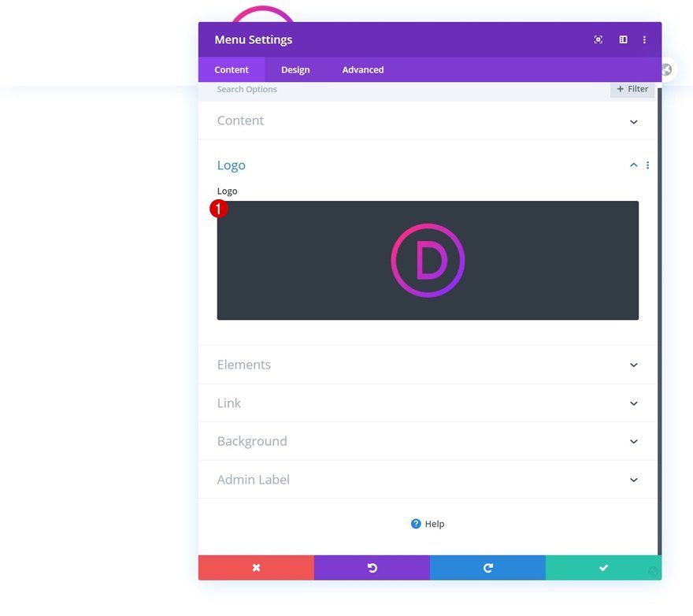Expand the Link section
Viewport: 693px width, 616px height.
pyautogui.click(x=428, y=403)
